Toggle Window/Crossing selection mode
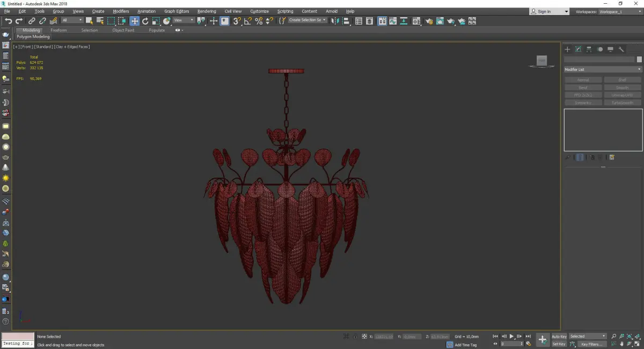The image size is (644, 349). (122, 21)
